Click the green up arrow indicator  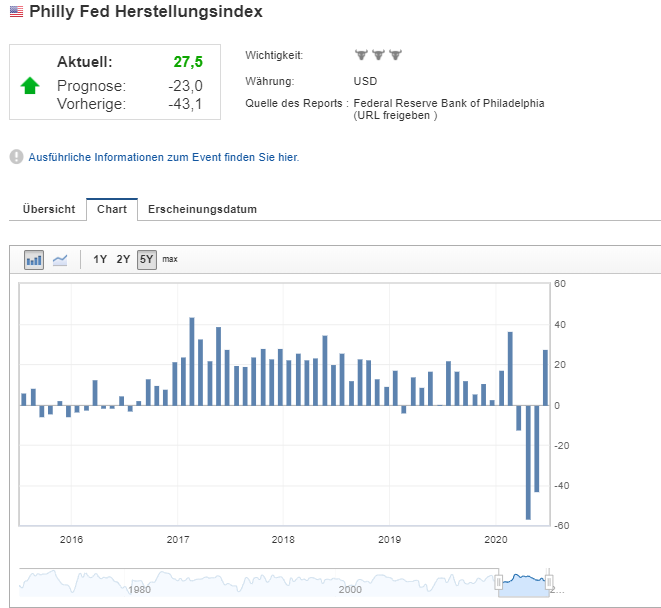coord(30,86)
